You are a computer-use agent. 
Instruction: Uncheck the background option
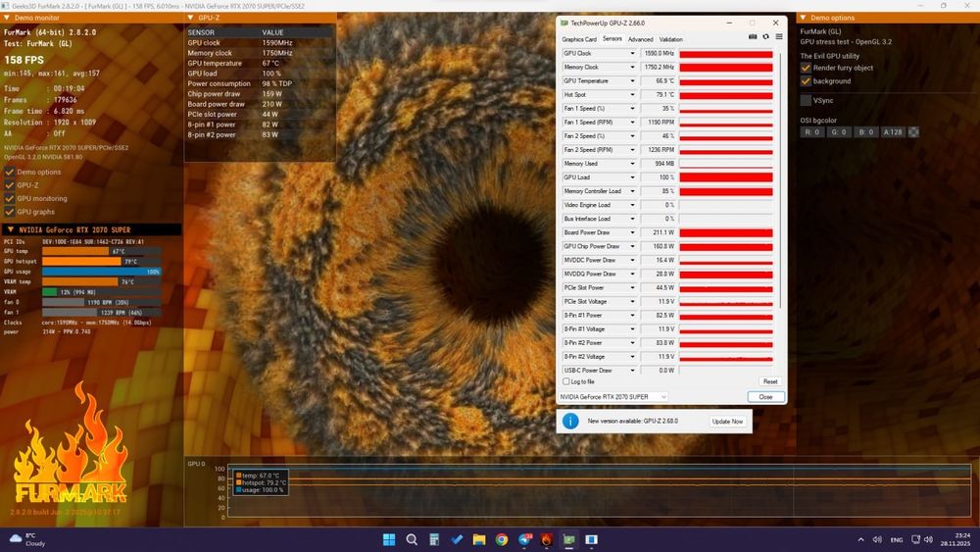(806, 80)
